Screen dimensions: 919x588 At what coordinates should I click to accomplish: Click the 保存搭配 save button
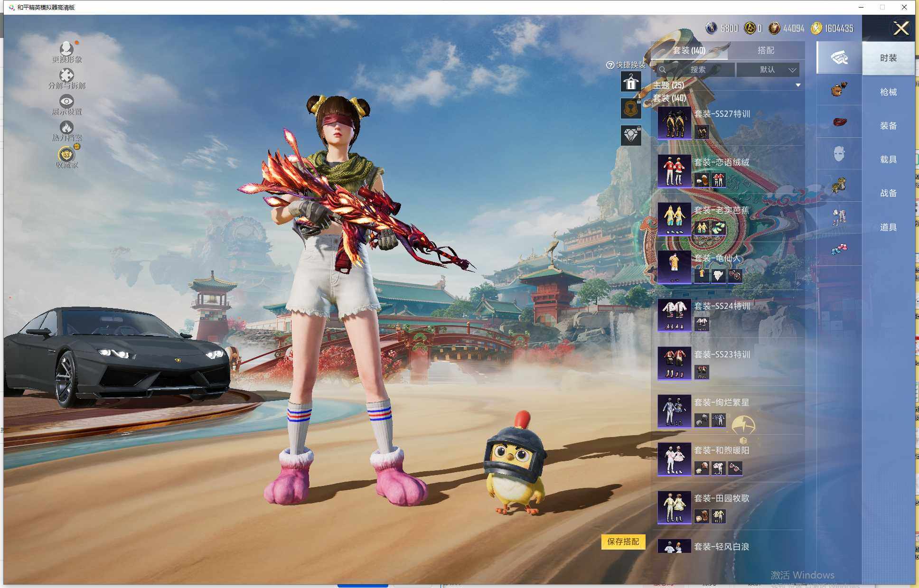click(x=623, y=541)
